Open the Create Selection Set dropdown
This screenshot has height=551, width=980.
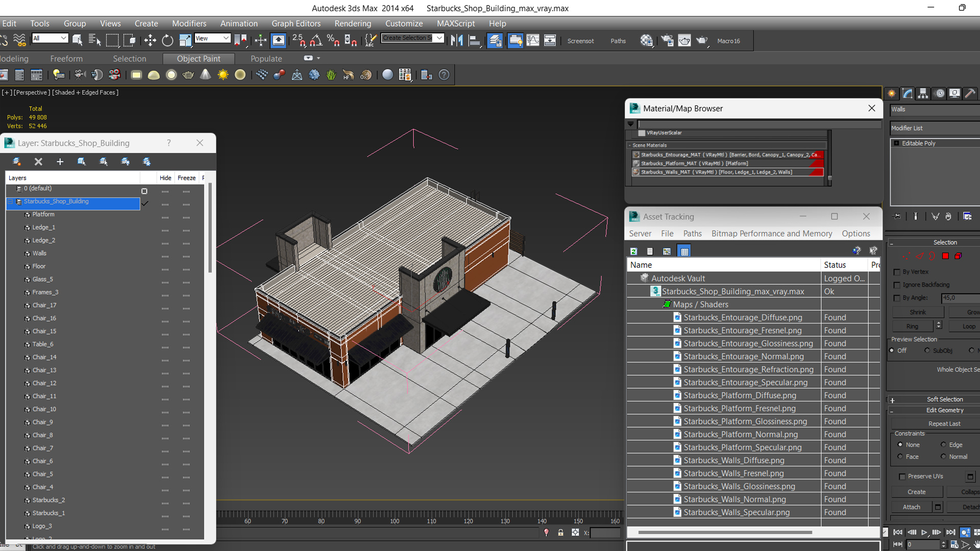[x=412, y=38]
